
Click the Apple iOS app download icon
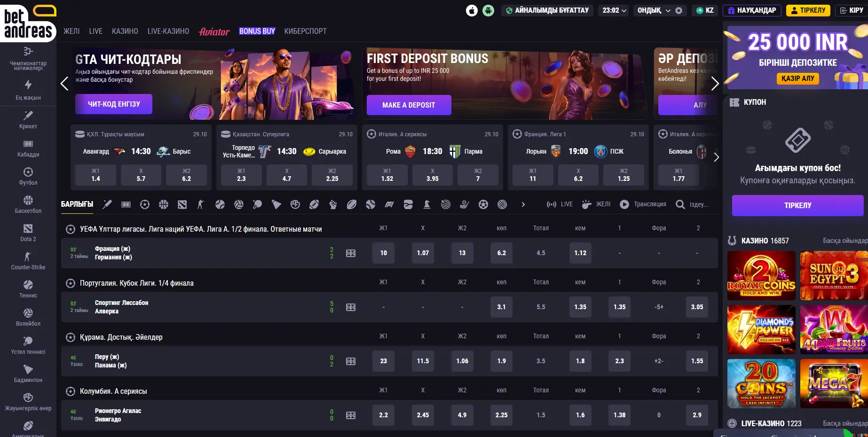472,10
